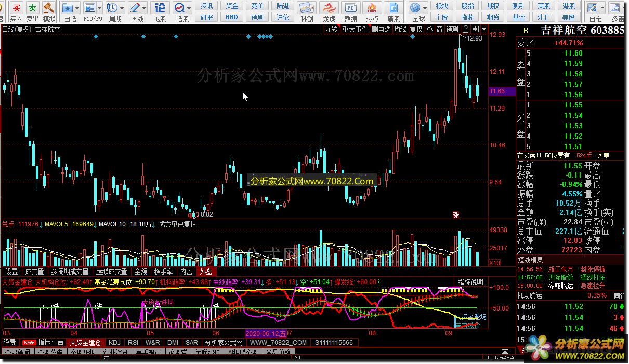Click the 买入 (Buy) toolbar icon
The width and height of the screenshot is (629, 364).
pos(17,8)
